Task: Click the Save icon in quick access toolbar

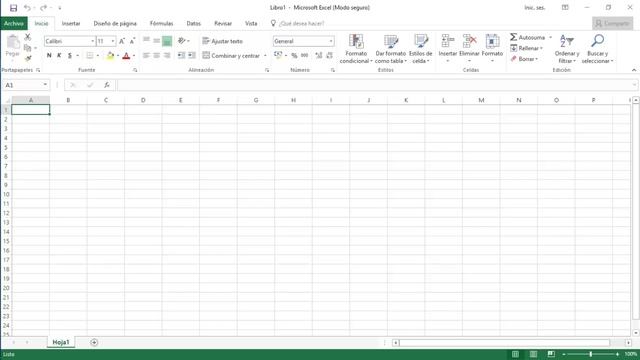Action: pos(13,8)
